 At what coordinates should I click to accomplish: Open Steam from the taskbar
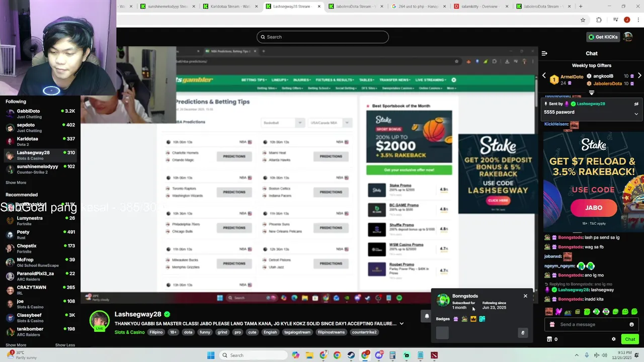[351, 355]
